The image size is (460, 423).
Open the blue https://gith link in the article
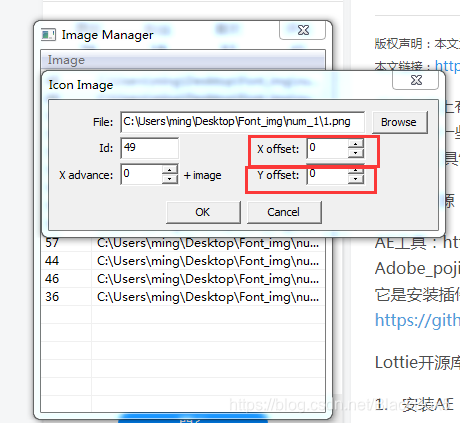click(417, 320)
